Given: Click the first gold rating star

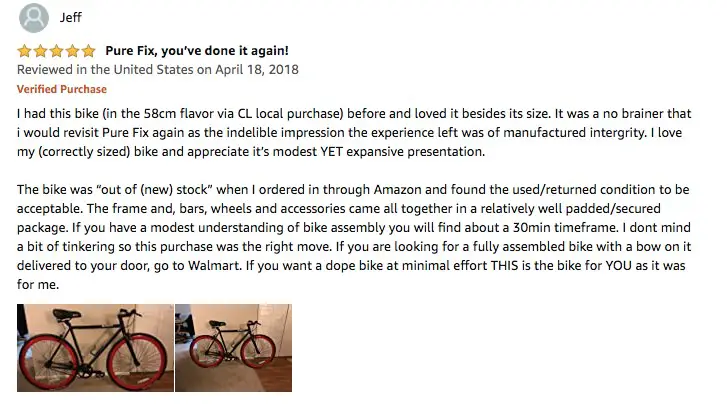Looking at the screenshot, I should [24, 51].
